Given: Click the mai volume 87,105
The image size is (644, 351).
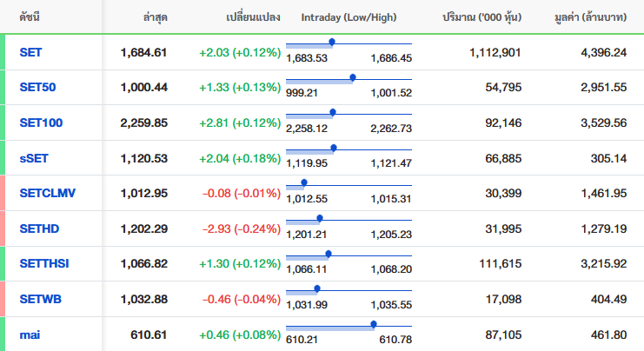Looking at the screenshot, I should 503,335.
